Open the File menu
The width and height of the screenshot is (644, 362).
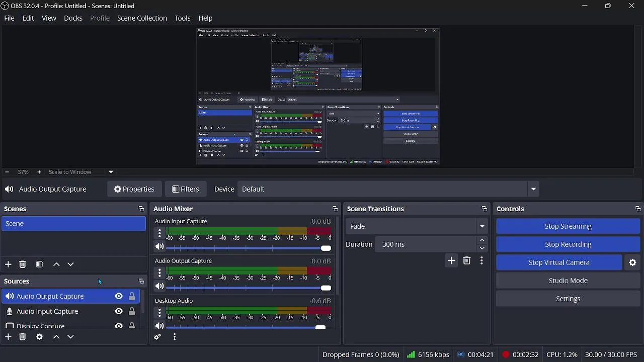click(x=9, y=18)
